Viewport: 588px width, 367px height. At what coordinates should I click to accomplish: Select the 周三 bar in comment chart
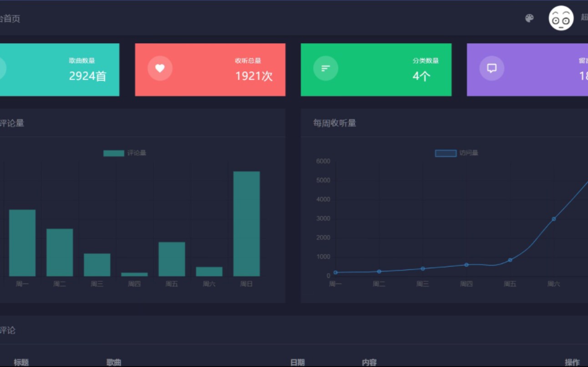click(x=97, y=265)
